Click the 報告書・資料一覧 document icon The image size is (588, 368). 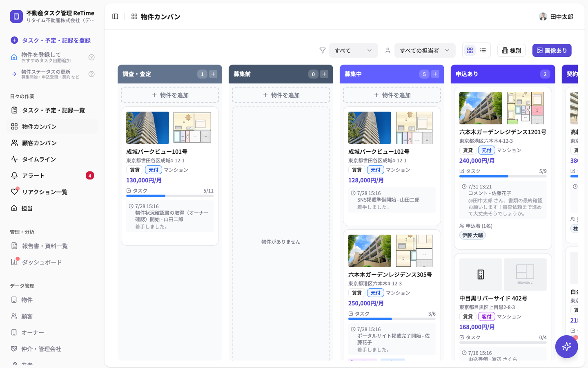[14, 246]
